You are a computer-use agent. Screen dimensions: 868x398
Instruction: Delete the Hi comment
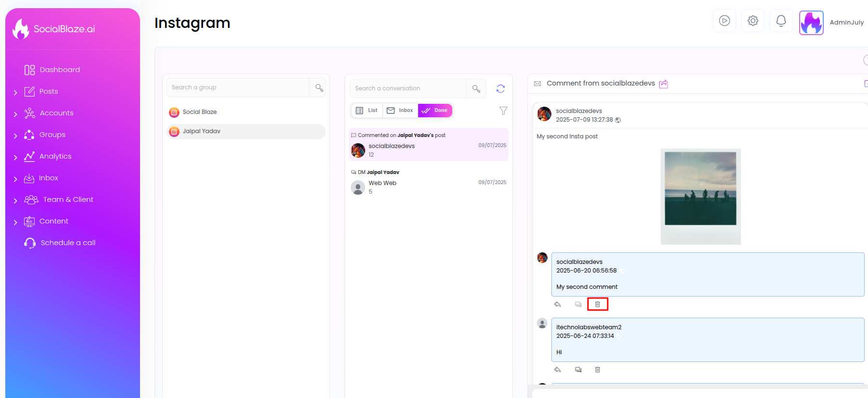[x=598, y=370]
